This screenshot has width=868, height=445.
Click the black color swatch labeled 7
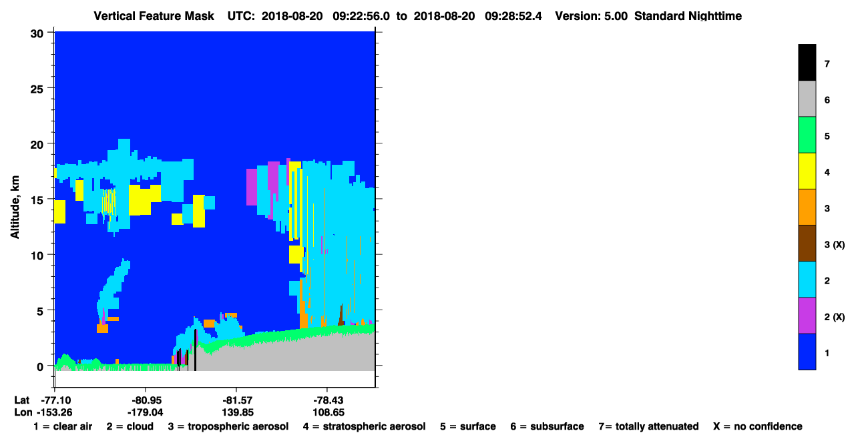[x=807, y=63]
